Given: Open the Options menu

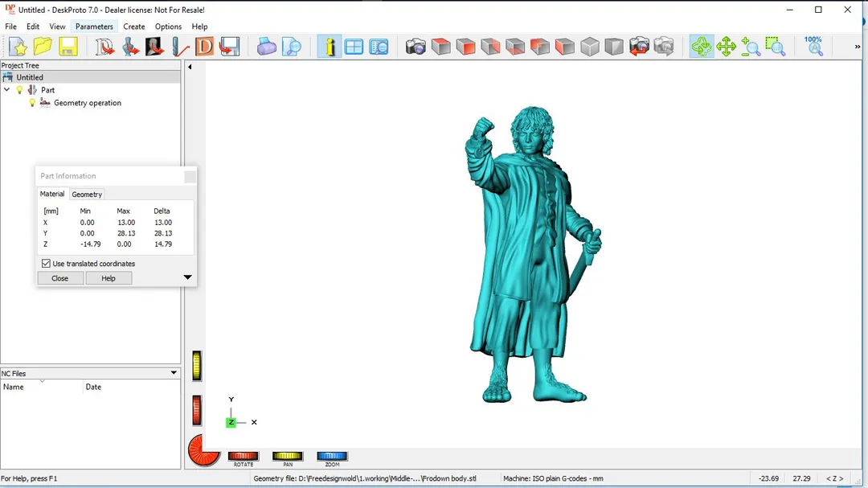Looking at the screenshot, I should [x=168, y=27].
